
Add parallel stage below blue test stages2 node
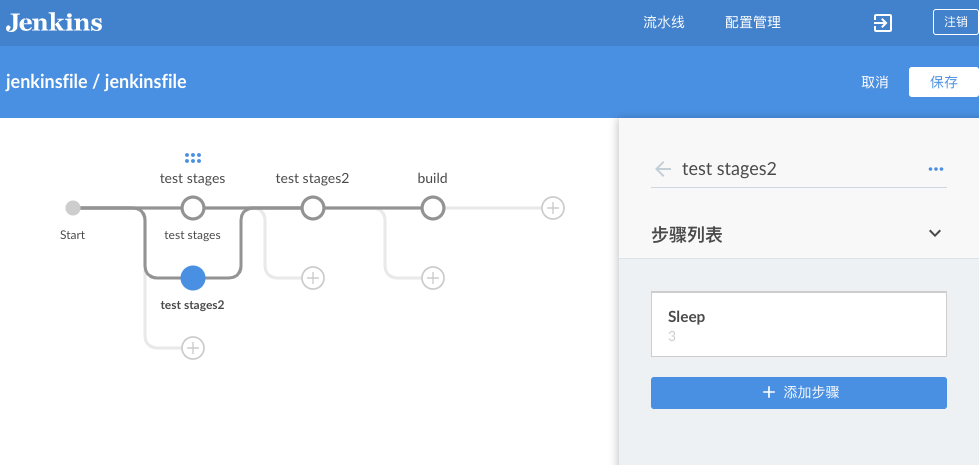click(x=193, y=348)
